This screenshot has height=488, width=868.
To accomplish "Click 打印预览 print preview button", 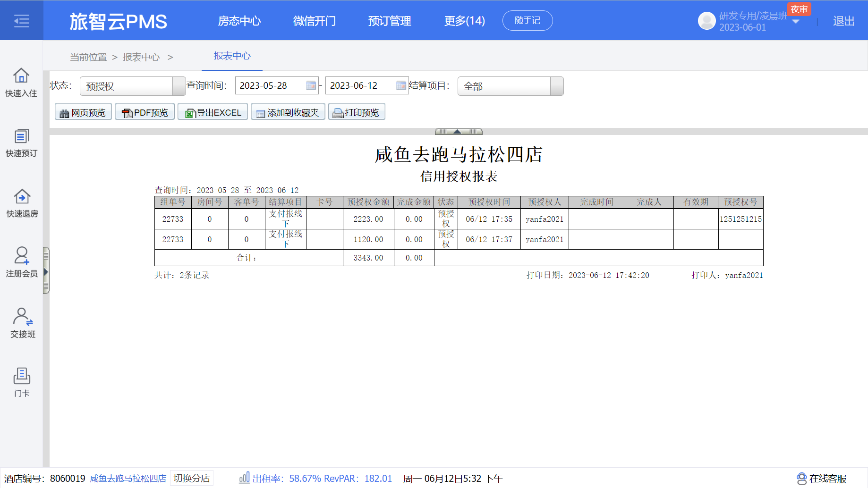I will 357,112.
